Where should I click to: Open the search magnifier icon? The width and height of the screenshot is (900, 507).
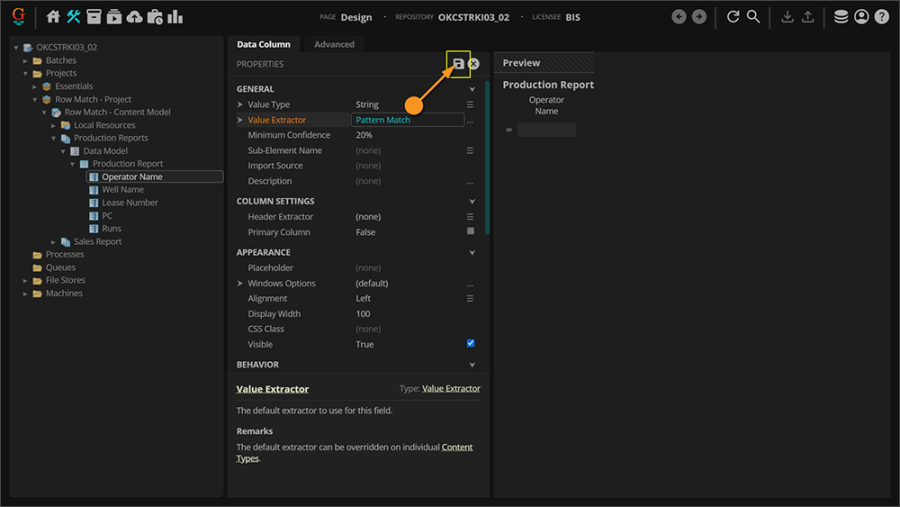(754, 17)
